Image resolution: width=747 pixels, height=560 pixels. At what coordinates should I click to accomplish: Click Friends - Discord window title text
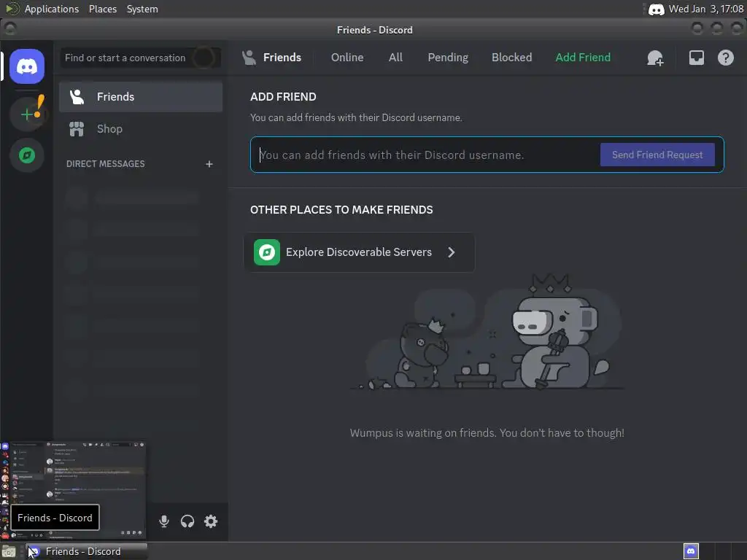pos(374,30)
